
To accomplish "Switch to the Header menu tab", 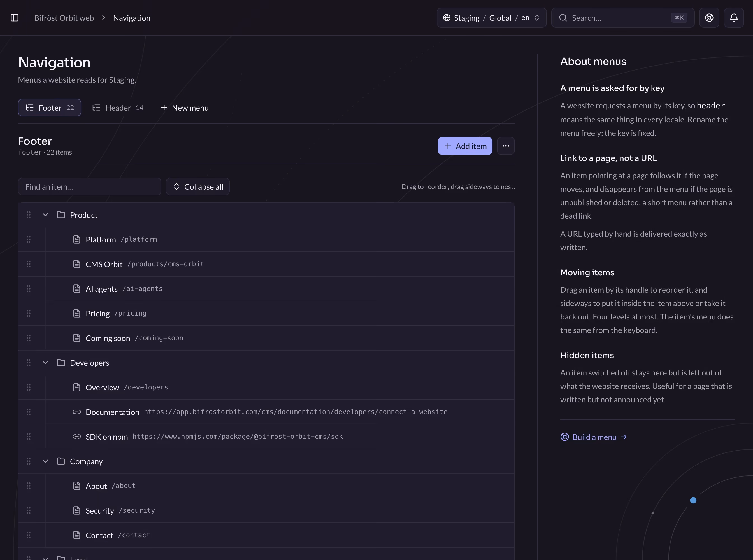I will click(x=118, y=108).
